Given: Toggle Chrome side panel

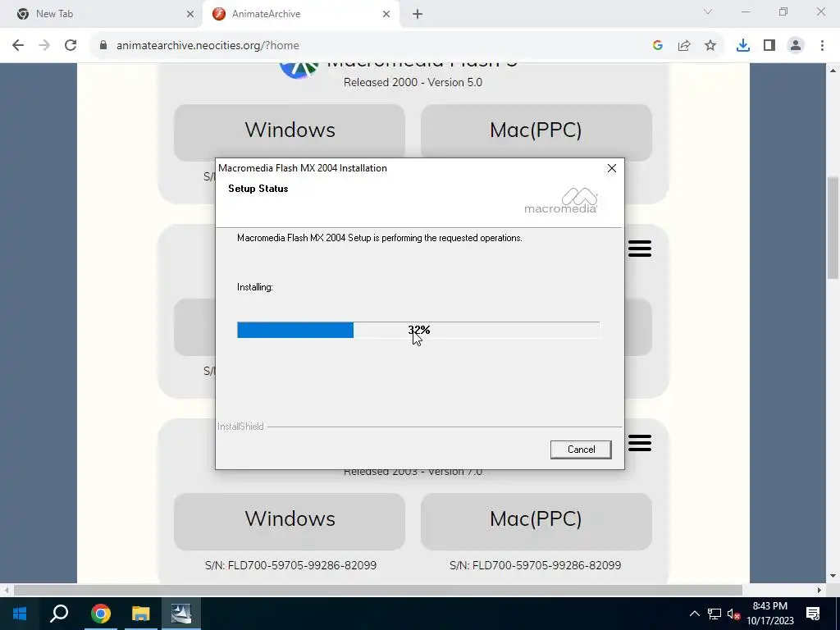Looking at the screenshot, I should [x=769, y=46].
